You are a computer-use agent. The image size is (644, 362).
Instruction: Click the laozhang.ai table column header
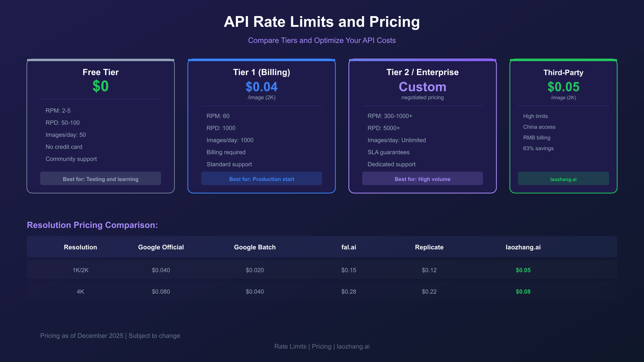pyautogui.click(x=523, y=247)
